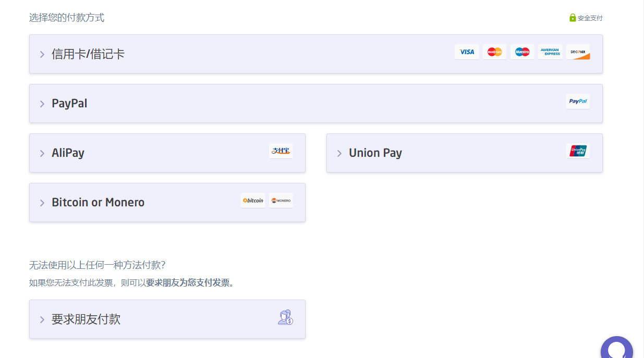Image resolution: width=644 pixels, height=358 pixels.
Task: Expand the Bitcoin or Monero chevron
Action: click(42, 203)
